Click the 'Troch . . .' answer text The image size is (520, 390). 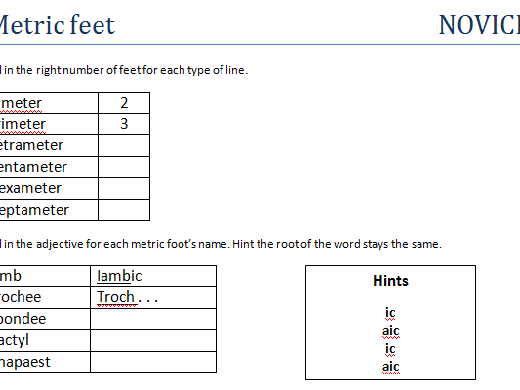coord(127,297)
